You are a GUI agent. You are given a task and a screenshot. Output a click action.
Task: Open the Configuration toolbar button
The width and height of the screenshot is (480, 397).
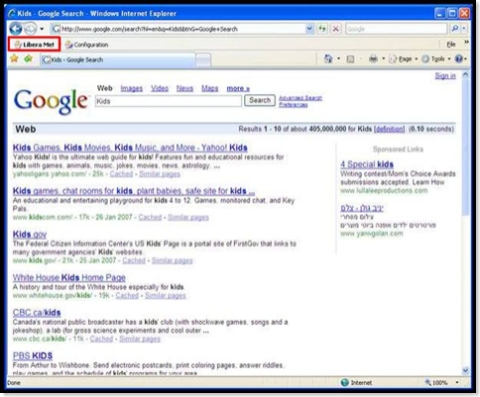coord(87,44)
